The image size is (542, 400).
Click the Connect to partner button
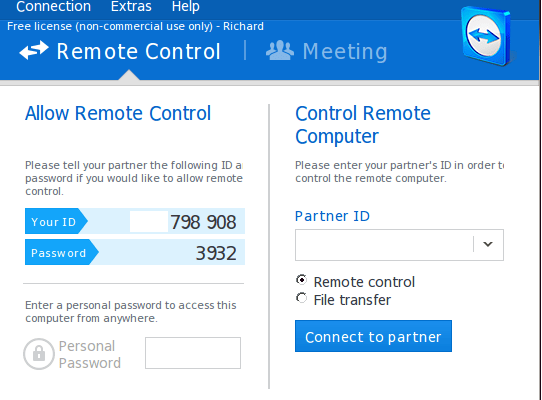[x=373, y=336]
